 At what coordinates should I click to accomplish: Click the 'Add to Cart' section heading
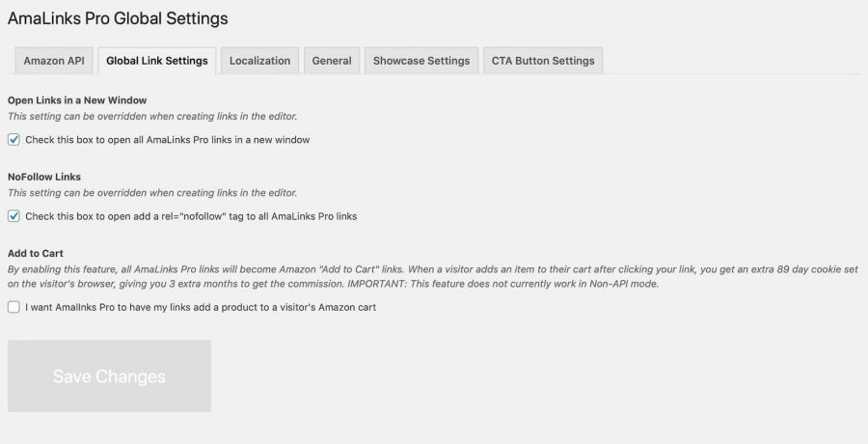[x=36, y=253]
